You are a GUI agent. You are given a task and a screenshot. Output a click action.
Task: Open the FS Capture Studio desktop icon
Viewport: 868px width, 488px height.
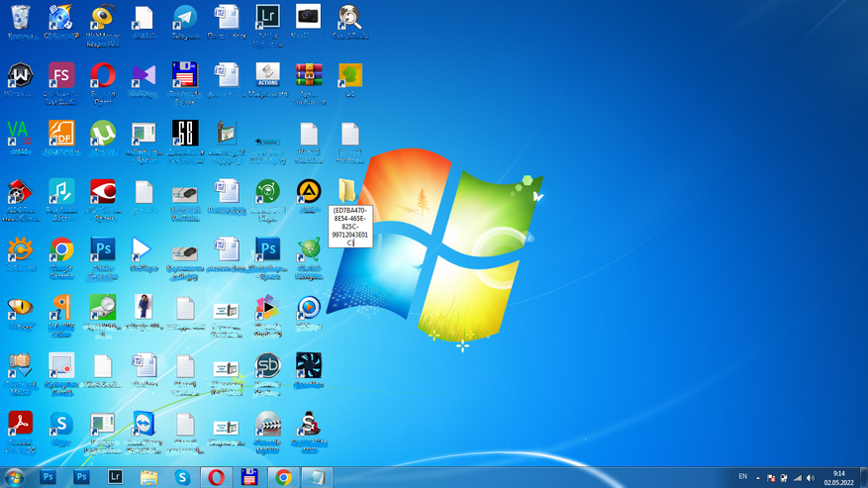61,76
